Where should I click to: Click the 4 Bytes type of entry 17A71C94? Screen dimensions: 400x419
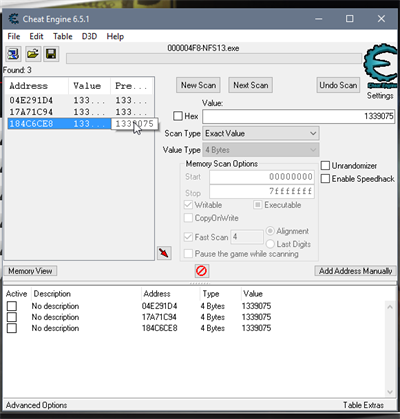(212, 317)
